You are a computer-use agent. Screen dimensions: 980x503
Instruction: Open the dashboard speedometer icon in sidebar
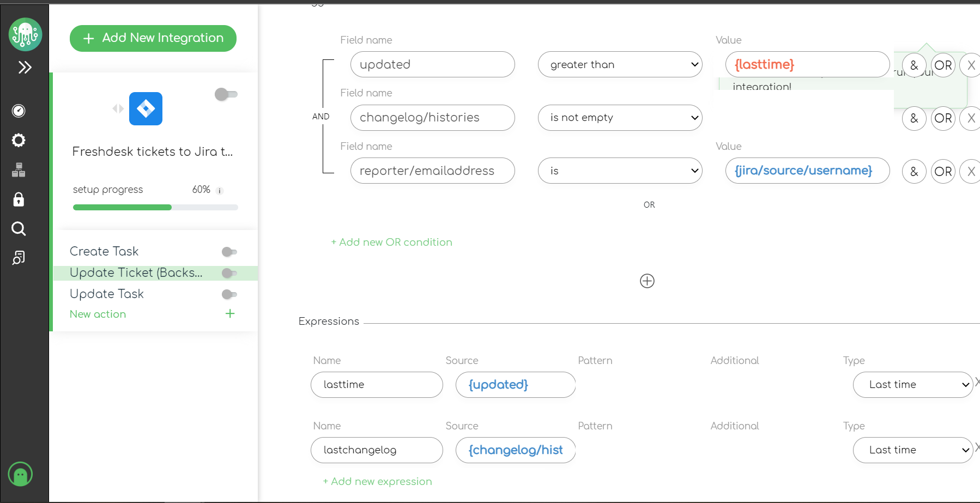click(18, 111)
